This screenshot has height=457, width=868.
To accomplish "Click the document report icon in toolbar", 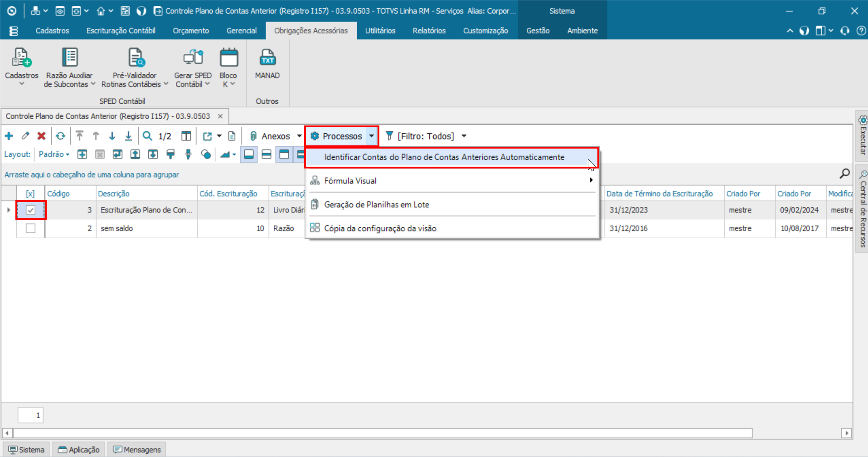I will pyautogui.click(x=232, y=136).
